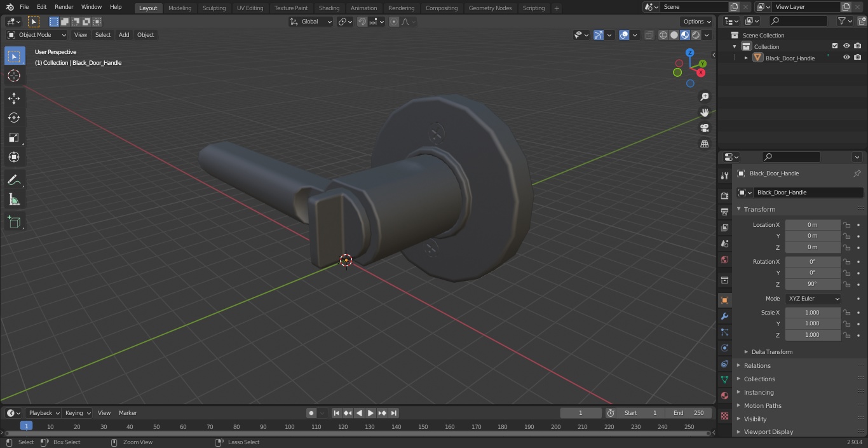
Task: Click the Select Box tool
Action: click(x=14, y=56)
